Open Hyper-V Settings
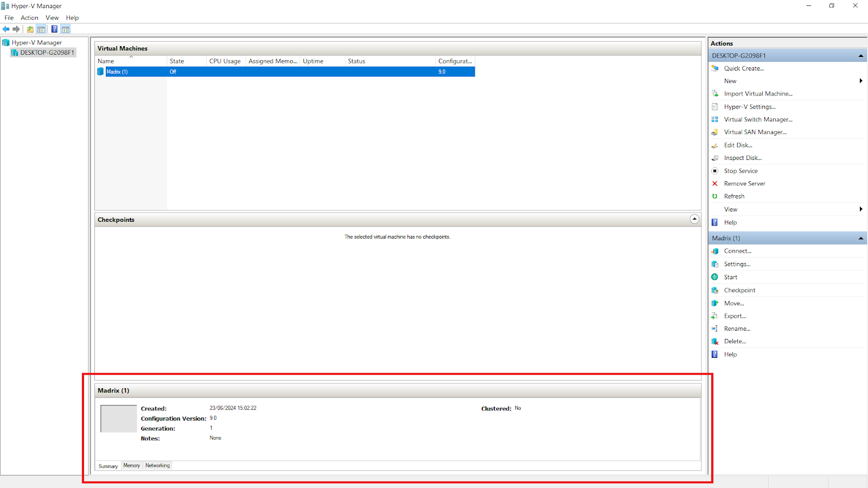This screenshot has width=868, height=488. click(750, 107)
